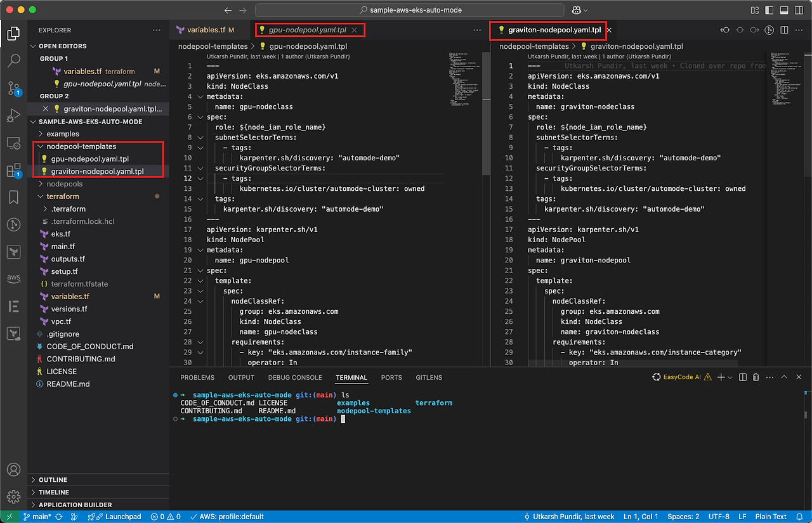812x523 pixels.
Task: Open the Copilot chat icon in title bar
Action: (577, 10)
